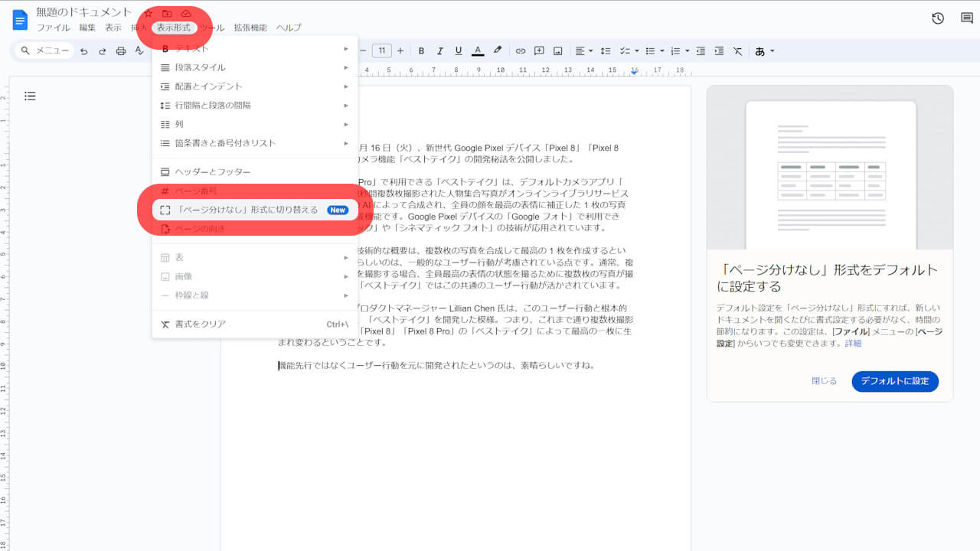
Task: Choose 画像 menu item
Action: click(255, 276)
